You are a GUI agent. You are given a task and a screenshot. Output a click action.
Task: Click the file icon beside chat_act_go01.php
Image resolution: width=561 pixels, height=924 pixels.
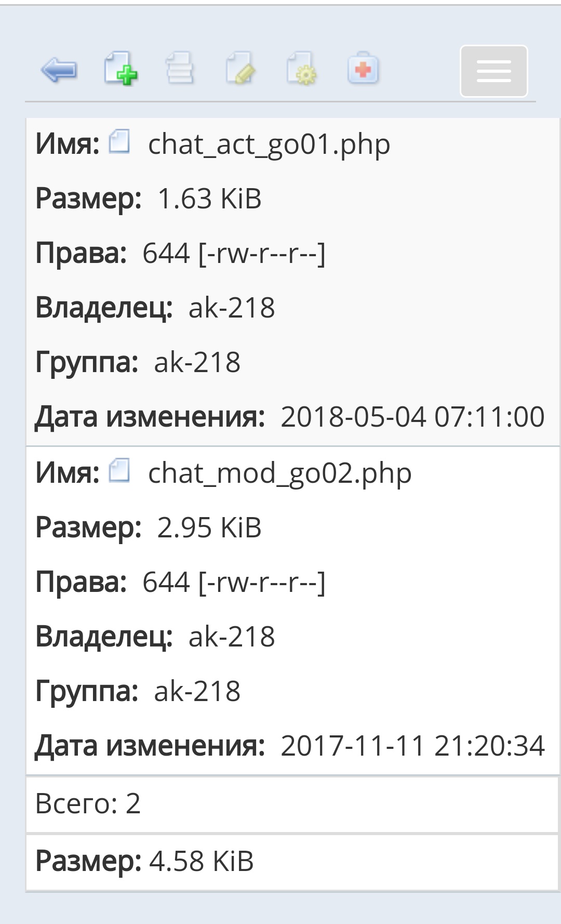pos(119,142)
